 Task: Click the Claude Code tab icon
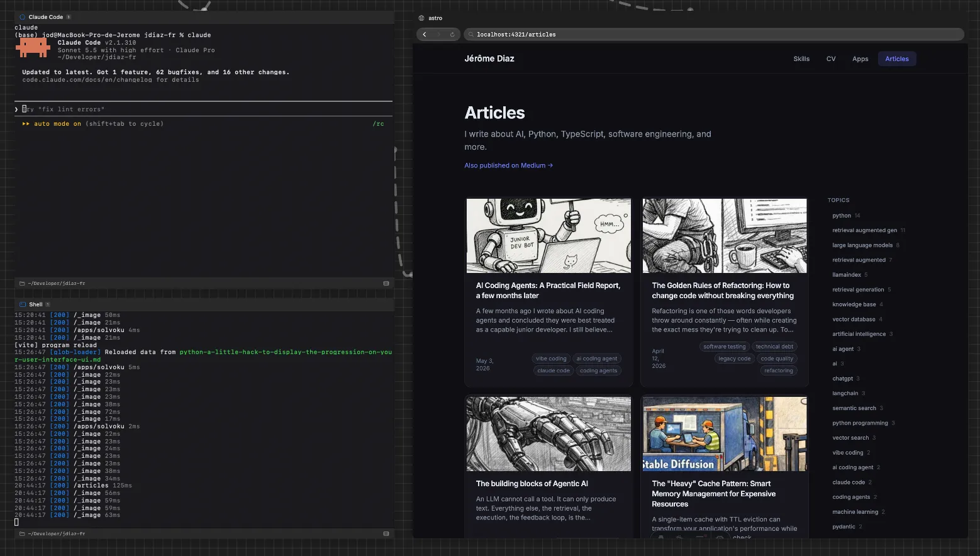(x=22, y=17)
